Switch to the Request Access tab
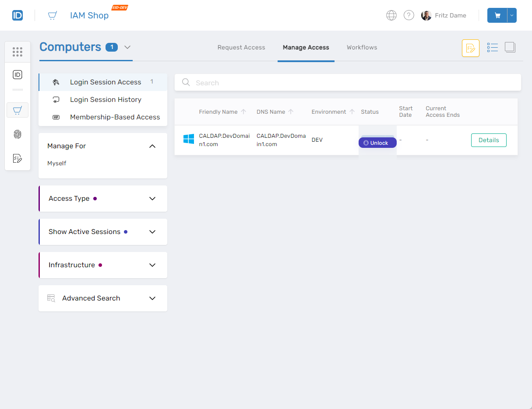 241,47
